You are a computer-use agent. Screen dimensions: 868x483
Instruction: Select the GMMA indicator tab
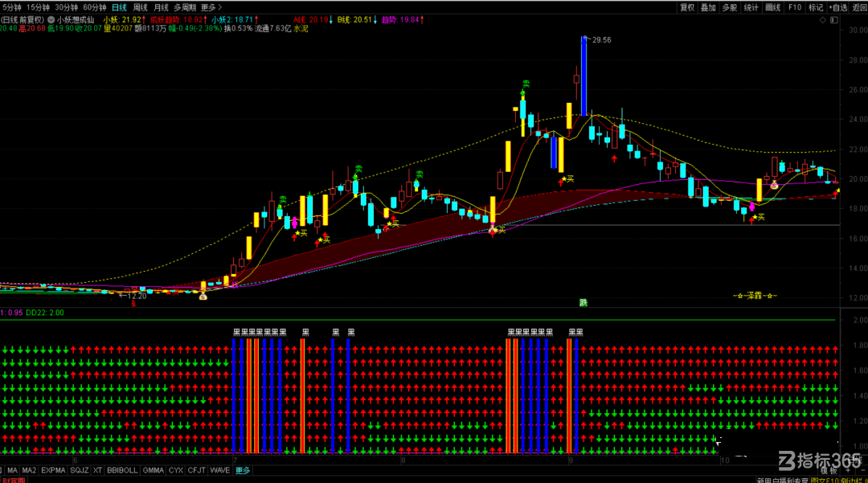coord(153,470)
